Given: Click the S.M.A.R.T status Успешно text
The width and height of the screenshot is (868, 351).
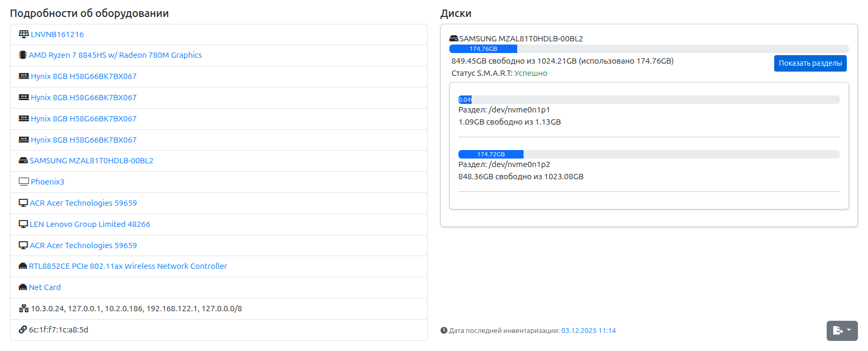Looking at the screenshot, I should pos(530,73).
